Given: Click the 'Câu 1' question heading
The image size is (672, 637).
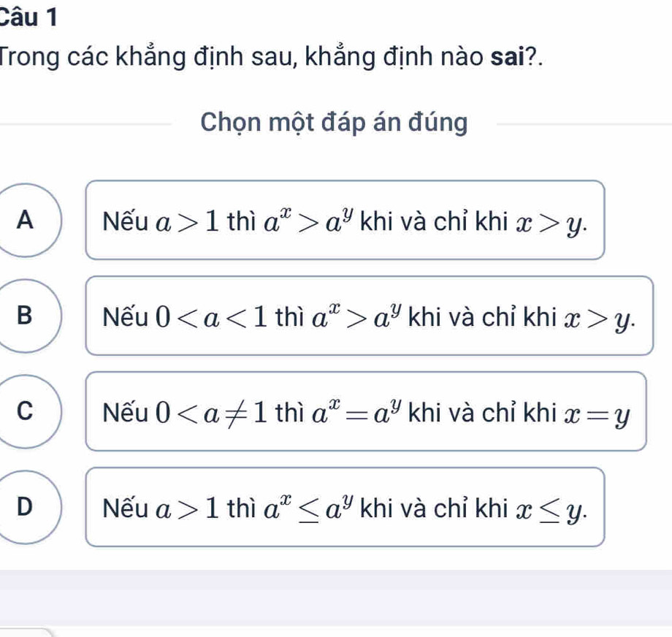Looking at the screenshot, I should pos(29,17).
